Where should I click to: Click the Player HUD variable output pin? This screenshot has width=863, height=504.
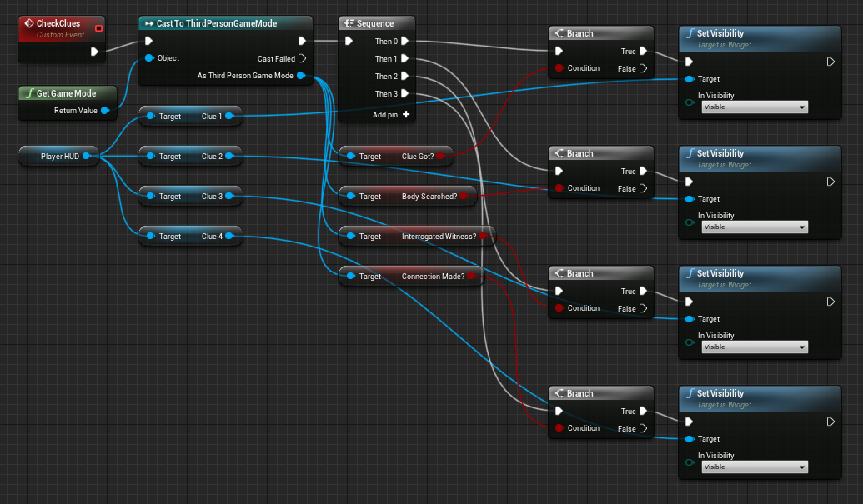pyautogui.click(x=86, y=156)
